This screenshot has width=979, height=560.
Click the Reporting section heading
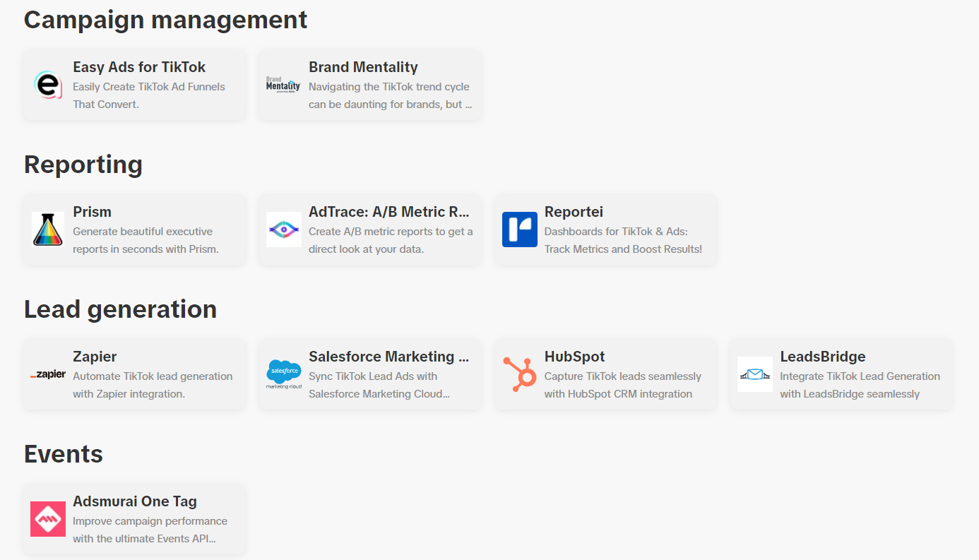point(83,165)
